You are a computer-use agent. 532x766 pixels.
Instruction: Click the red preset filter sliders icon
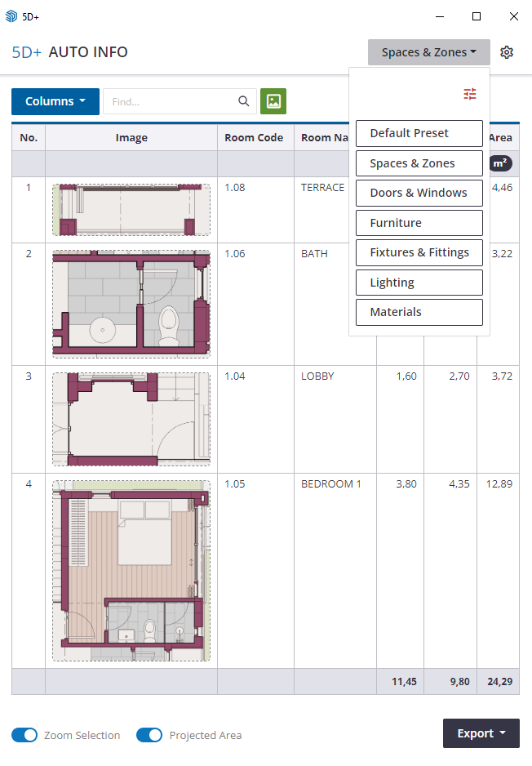[470, 94]
